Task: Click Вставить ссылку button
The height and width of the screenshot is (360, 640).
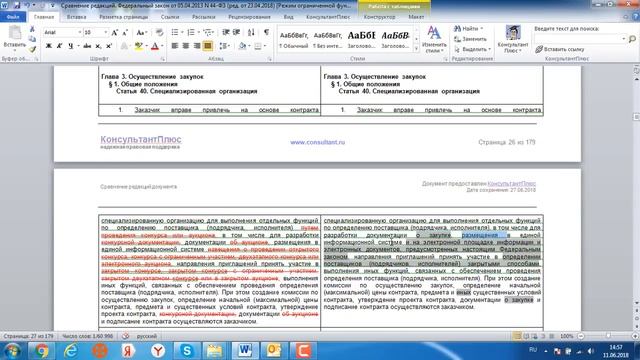Action: [x=560, y=49]
